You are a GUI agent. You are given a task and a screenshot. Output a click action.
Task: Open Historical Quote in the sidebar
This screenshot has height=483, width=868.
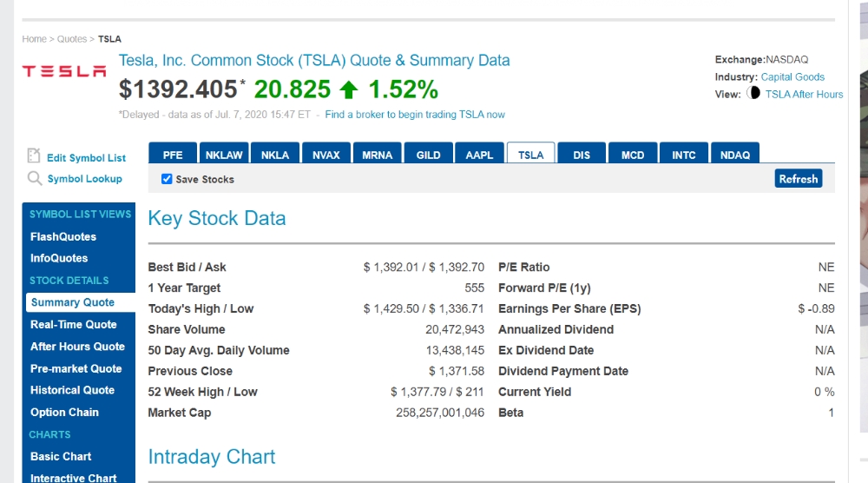(x=73, y=390)
